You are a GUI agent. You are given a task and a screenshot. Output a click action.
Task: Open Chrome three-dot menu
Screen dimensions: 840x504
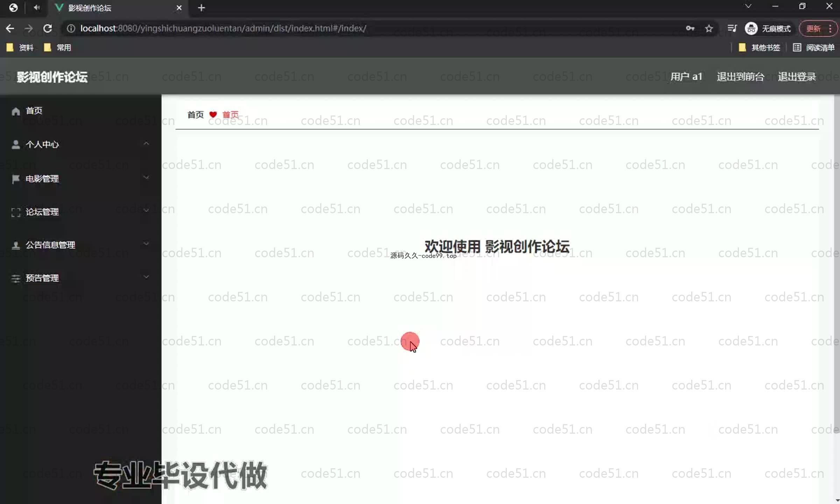830,28
